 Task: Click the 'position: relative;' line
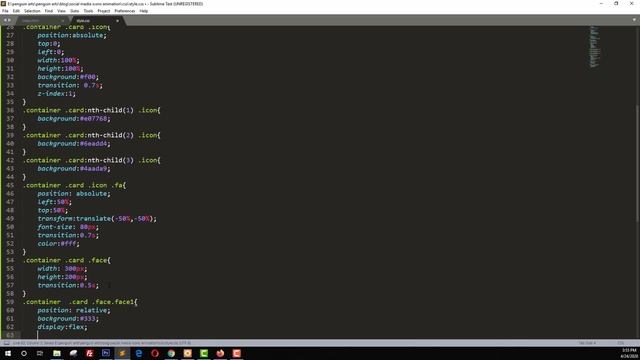(x=74, y=311)
